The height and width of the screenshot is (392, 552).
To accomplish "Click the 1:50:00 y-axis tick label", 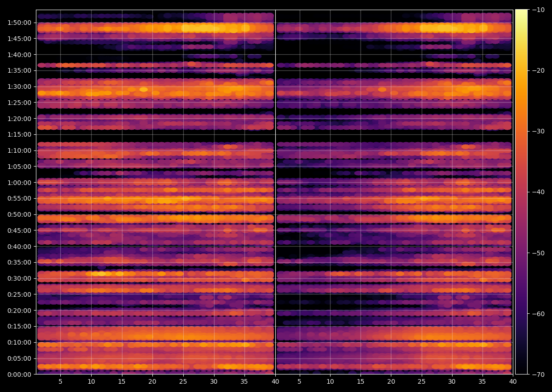I will click(x=19, y=23).
